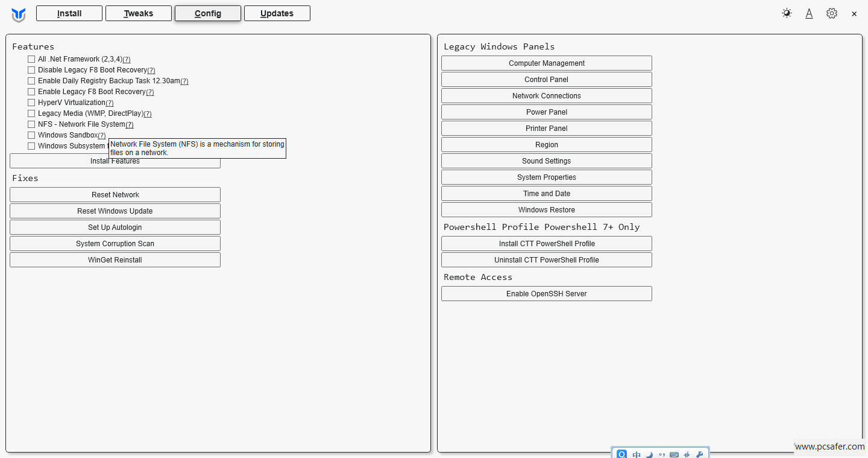
Task: Enable the HyperV Virtualization checkbox
Action: click(x=31, y=103)
